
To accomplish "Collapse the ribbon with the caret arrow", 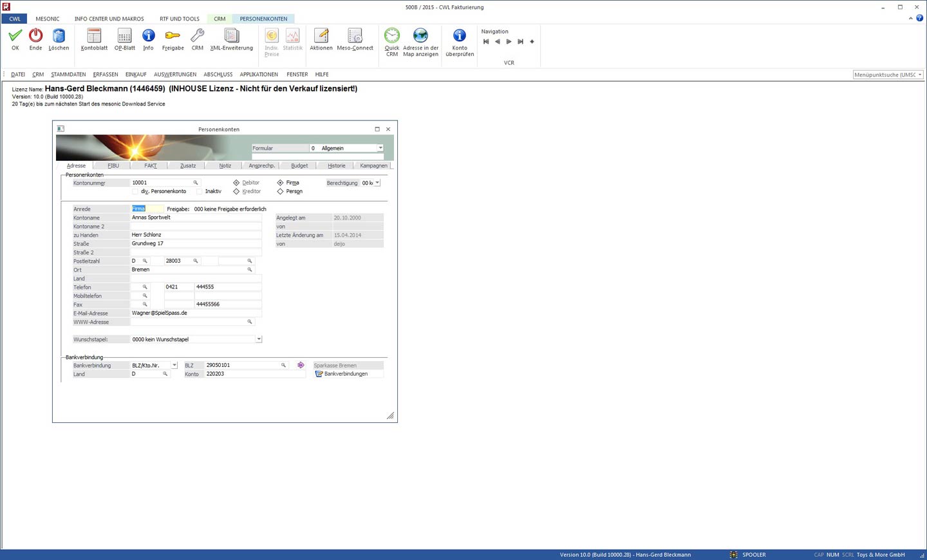I will click(x=911, y=18).
